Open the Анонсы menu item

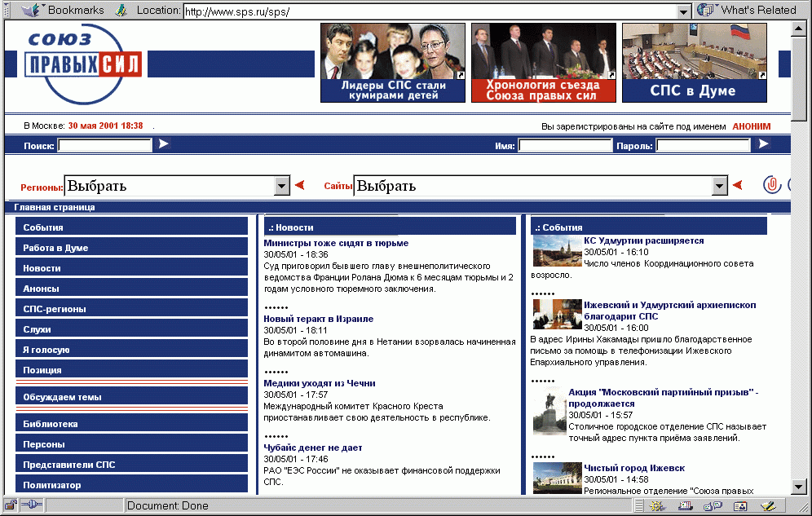131,289
